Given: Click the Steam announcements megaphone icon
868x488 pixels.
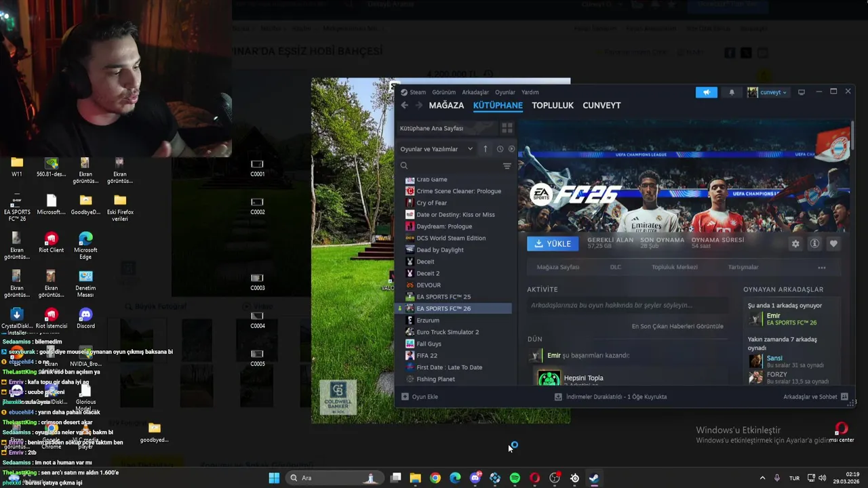Looking at the screenshot, I should 706,92.
